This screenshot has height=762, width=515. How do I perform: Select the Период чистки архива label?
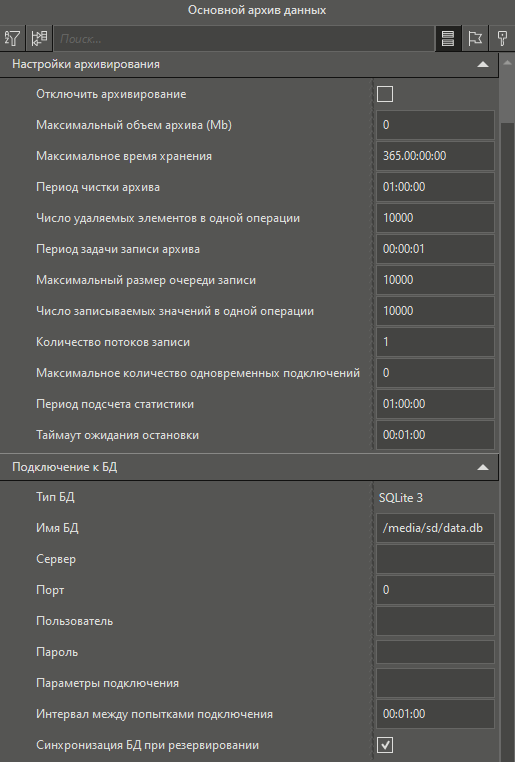coord(98,187)
